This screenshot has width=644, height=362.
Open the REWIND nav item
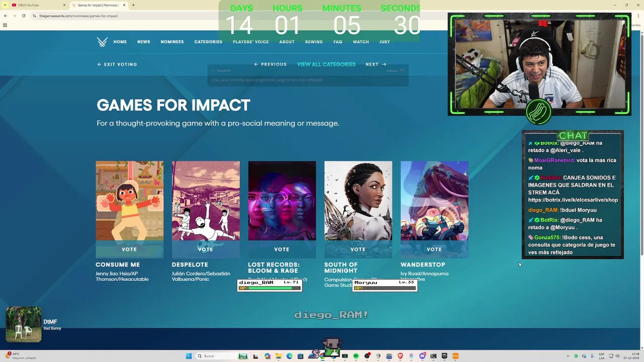click(314, 42)
